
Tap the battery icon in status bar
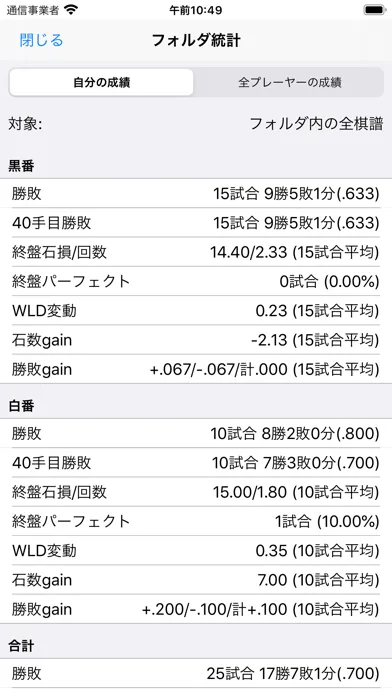pyautogui.click(x=374, y=10)
